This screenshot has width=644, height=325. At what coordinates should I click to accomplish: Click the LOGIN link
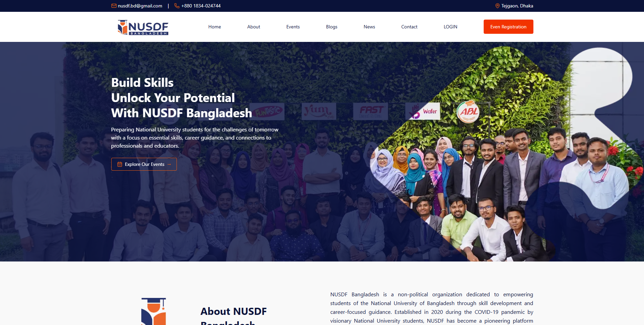450,27
